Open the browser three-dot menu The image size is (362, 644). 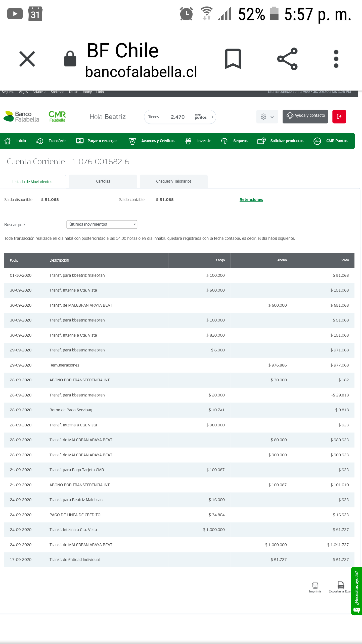coord(336,59)
